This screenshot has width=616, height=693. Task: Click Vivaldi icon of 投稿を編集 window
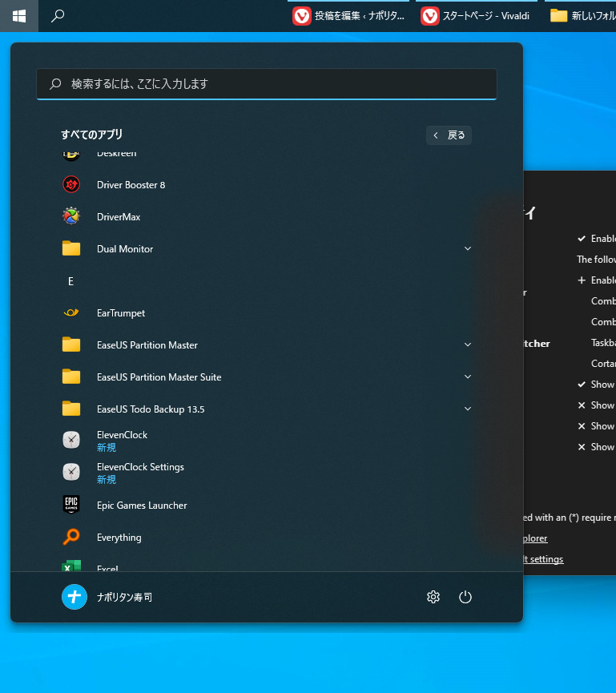[302, 16]
